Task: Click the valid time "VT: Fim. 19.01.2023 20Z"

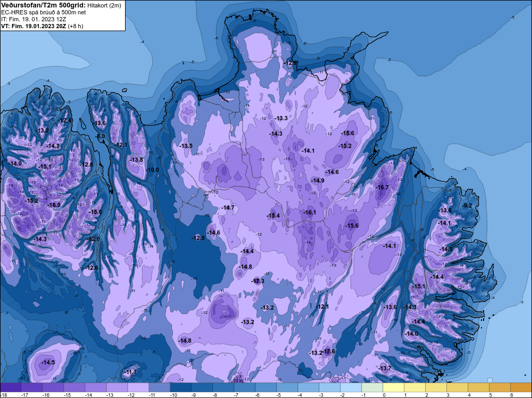Action: pos(34,26)
